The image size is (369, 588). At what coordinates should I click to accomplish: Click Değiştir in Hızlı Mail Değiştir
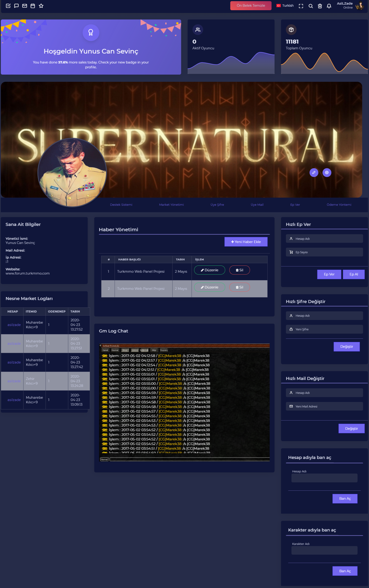point(351,428)
